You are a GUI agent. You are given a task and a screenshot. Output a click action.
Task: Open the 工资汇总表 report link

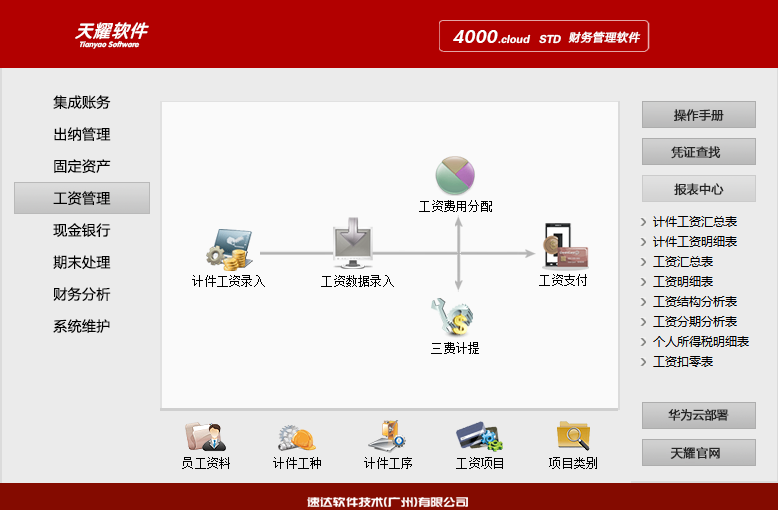click(x=683, y=261)
